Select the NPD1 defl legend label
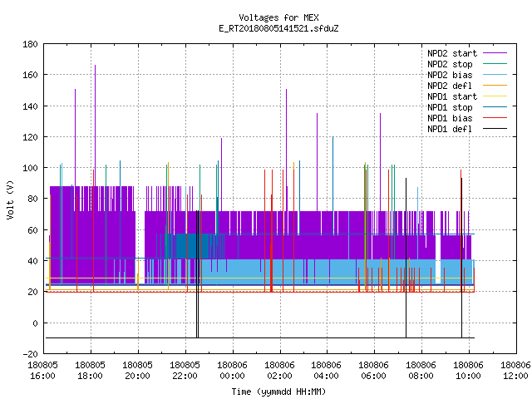Screen dimensions: 532x399 point(450,130)
